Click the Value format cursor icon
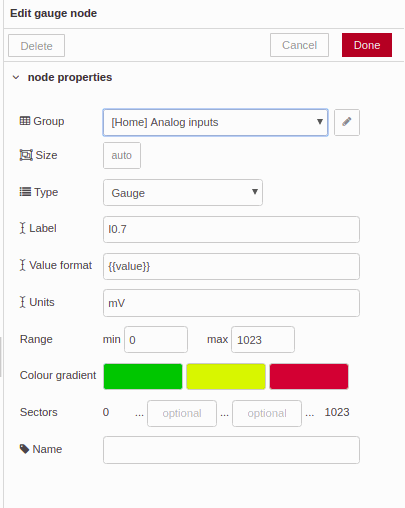Image resolution: width=405 pixels, height=508 pixels. tap(22, 265)
